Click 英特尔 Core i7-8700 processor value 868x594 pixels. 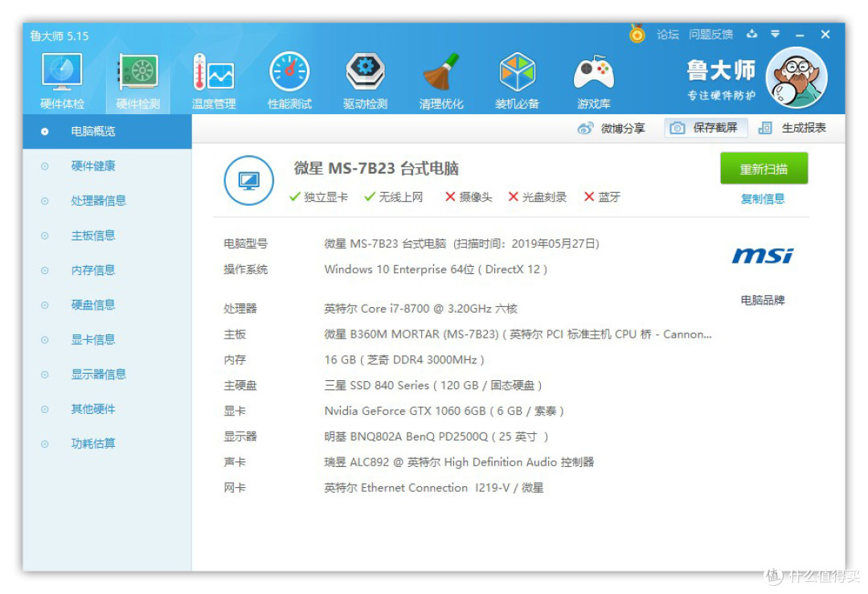point(420,309)
